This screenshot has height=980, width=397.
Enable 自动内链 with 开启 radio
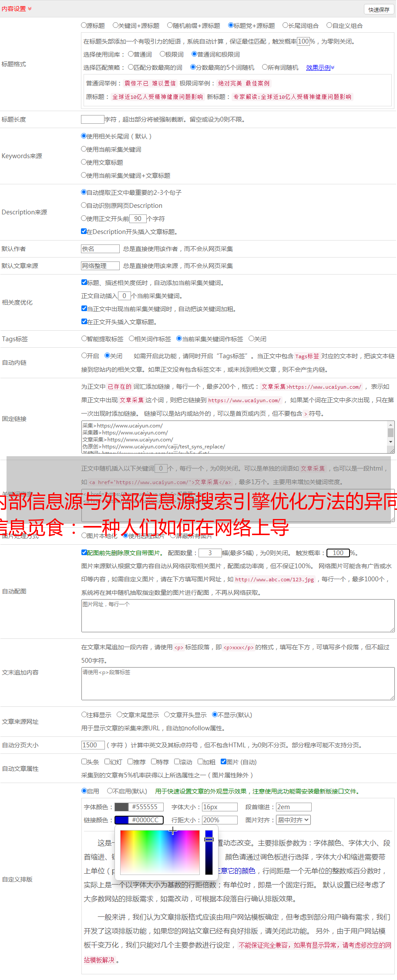pos(84,356)
